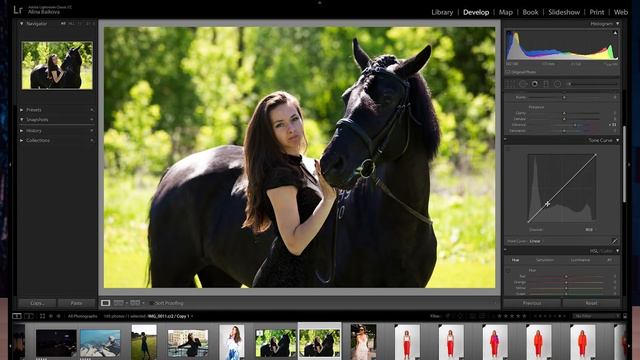Click the Navigator preview thumbnail

57,65
